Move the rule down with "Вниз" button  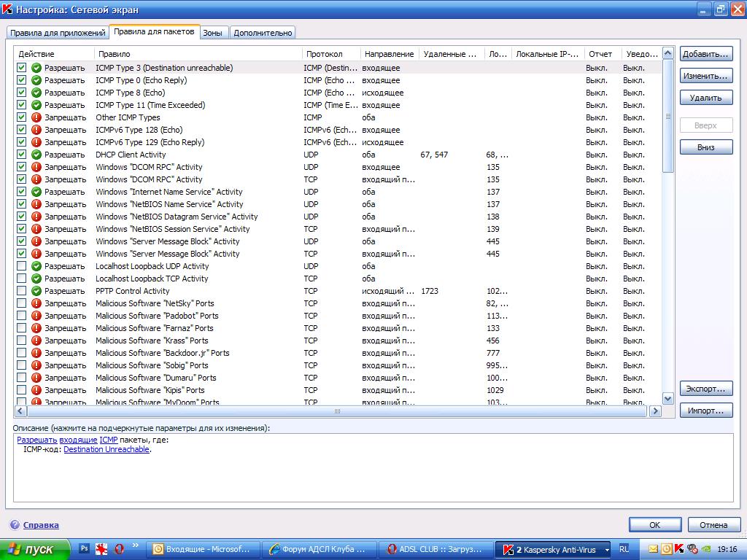click(706, 147)
